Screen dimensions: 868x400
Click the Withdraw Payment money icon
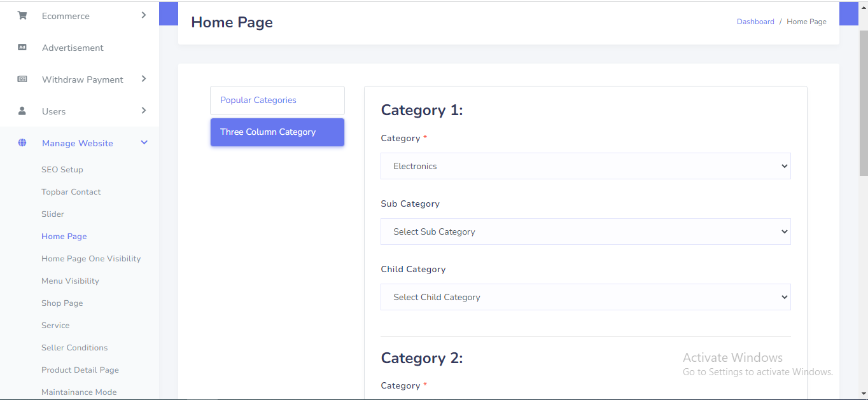[x=22, y=79]
